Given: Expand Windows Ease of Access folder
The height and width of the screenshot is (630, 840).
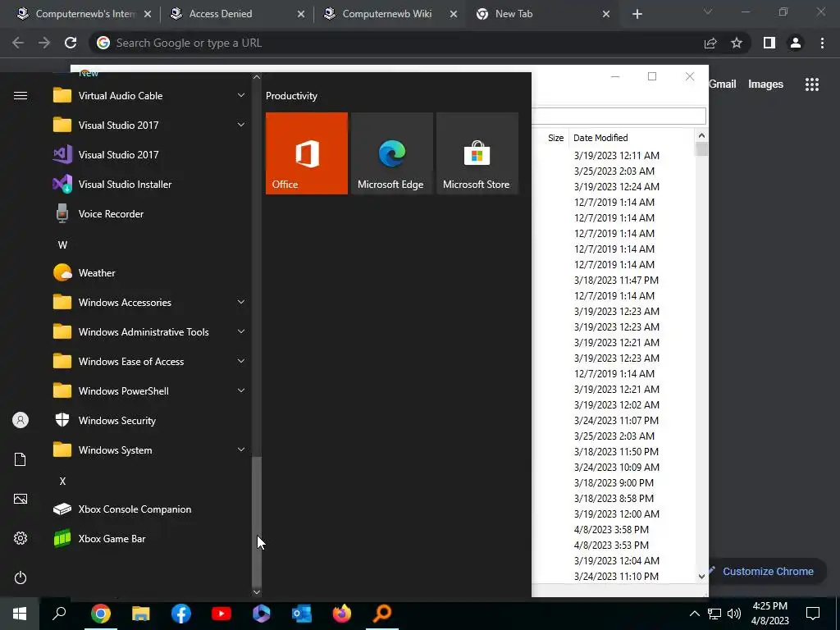Looking at the screenshot, I should click(x=150, y=361).
